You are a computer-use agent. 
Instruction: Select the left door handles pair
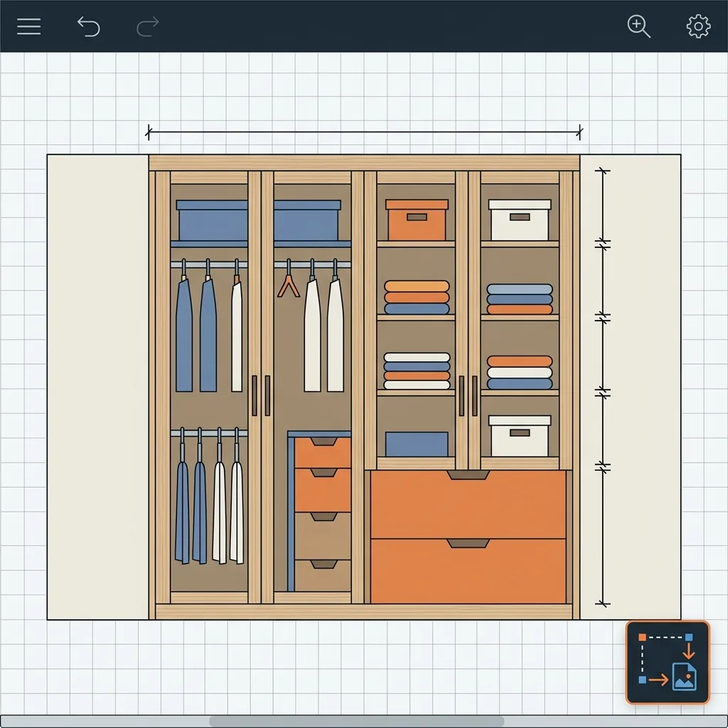[261, 395]
